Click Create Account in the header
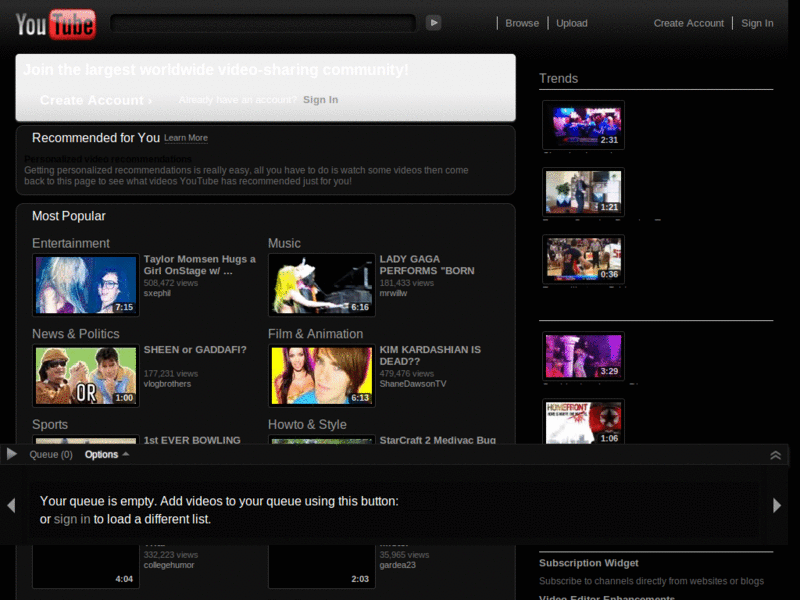Image resolution: width=800 pixels, height=600 pixels. [688, 23]
